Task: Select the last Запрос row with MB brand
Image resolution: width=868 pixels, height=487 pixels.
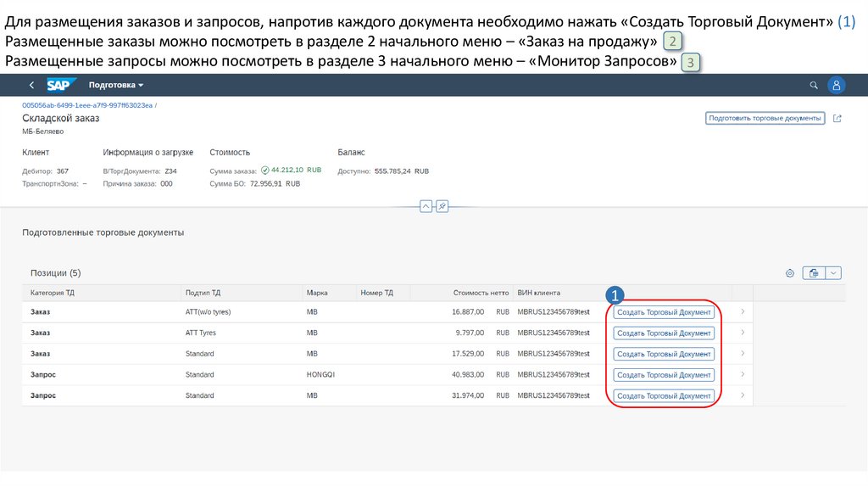Action: pyautogui.click(x=254, y=395)
